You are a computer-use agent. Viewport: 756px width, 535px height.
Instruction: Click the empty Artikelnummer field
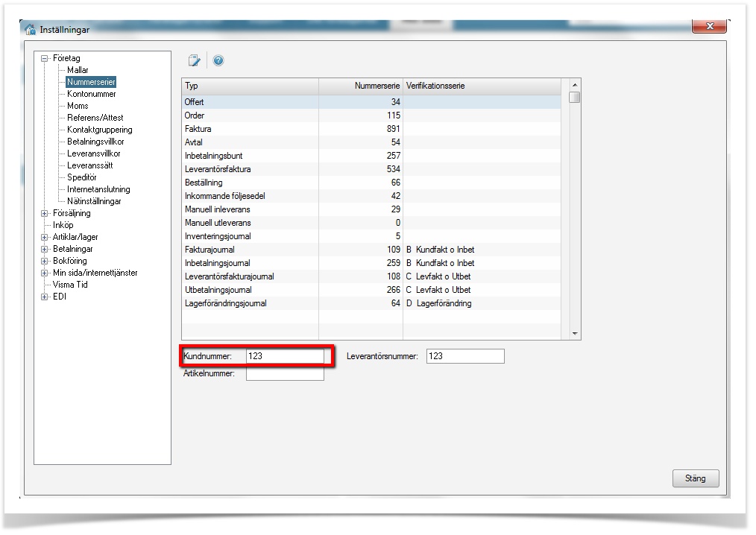(285, 374)
